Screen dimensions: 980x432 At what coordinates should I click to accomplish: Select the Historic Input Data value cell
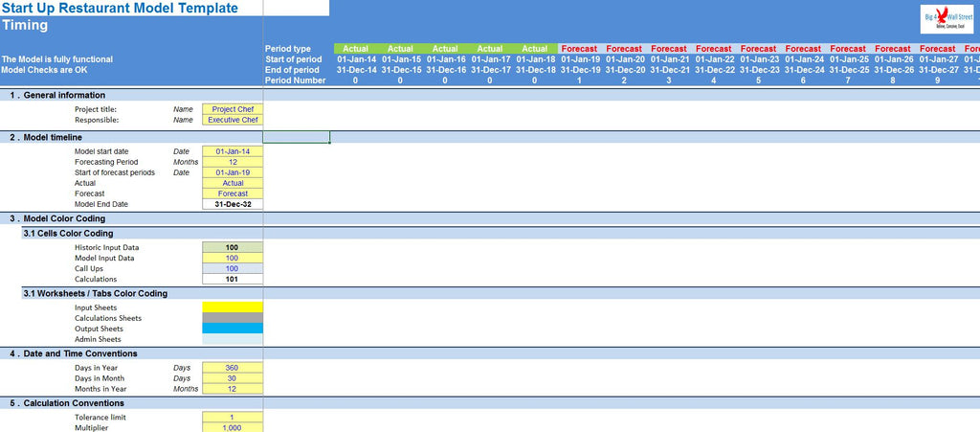click(x=233, y=247)
